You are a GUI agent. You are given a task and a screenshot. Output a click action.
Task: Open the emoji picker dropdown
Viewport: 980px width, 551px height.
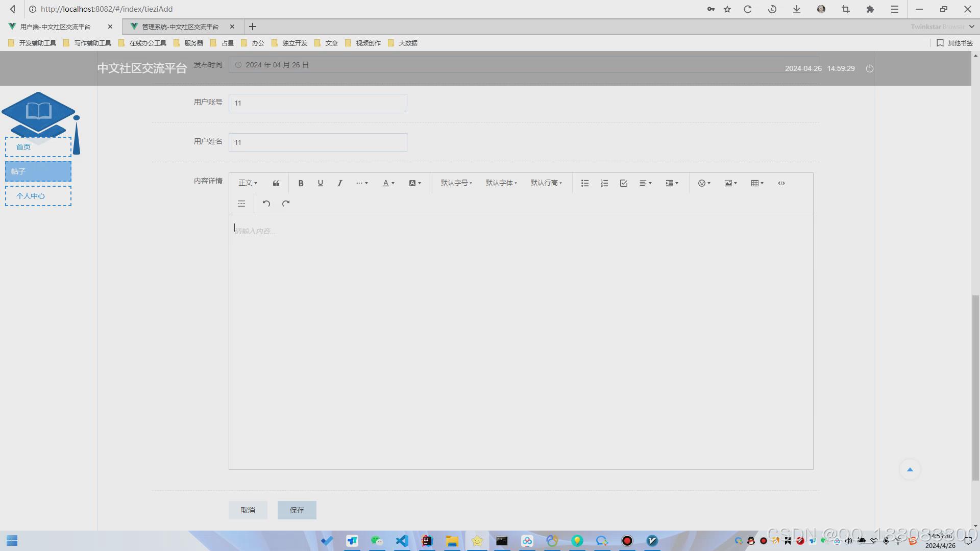(x=704, y=183)
